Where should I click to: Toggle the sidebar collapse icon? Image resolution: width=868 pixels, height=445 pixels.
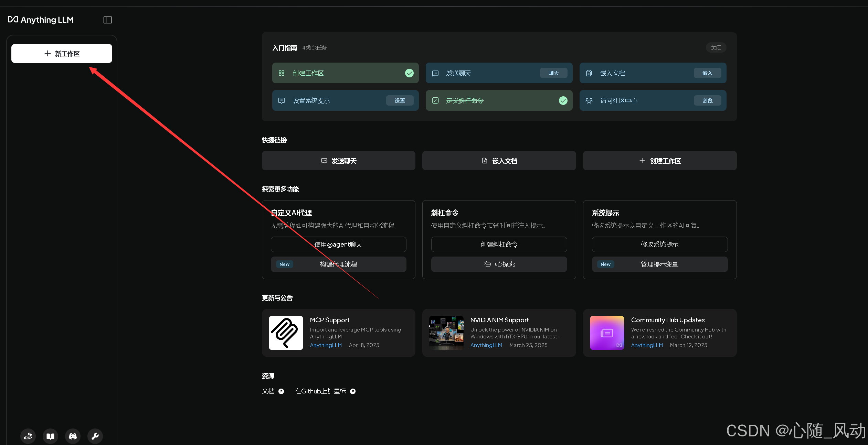pos(108,20)
